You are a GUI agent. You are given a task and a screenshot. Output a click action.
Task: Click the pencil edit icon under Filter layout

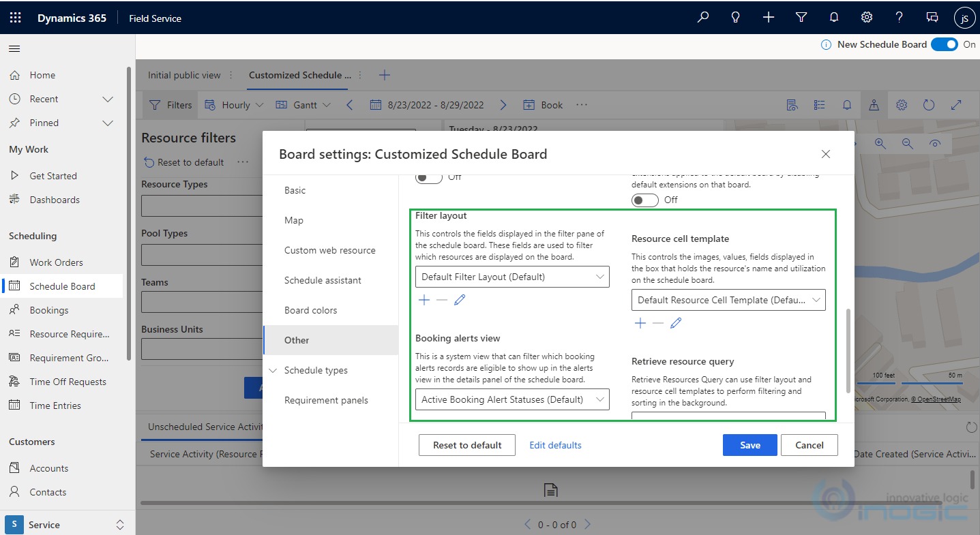(460, 300)
